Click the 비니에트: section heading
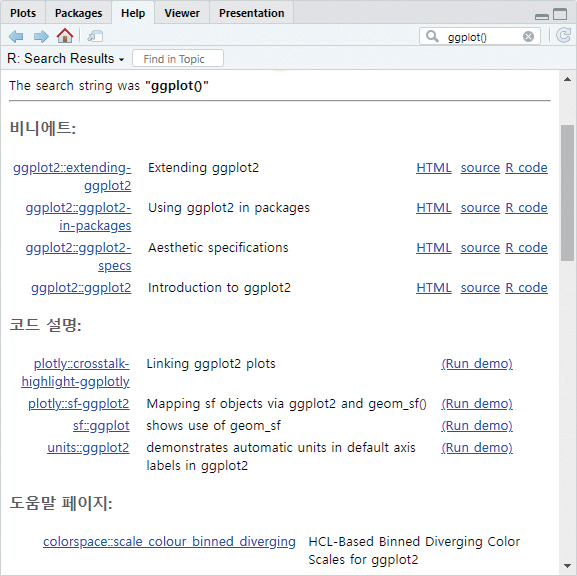The width and height of the screenshot is (577, 576). click(x=43, y=129)
